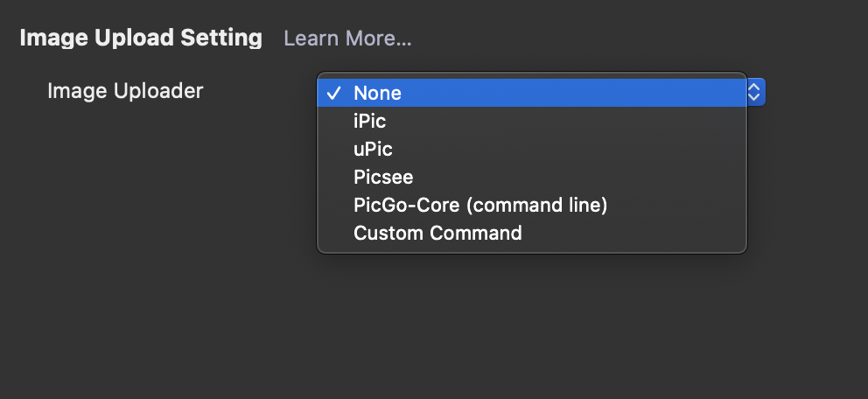Choose uPic as image uploader
The width and height of the screenshot is (868, 399).
(373, 149)
